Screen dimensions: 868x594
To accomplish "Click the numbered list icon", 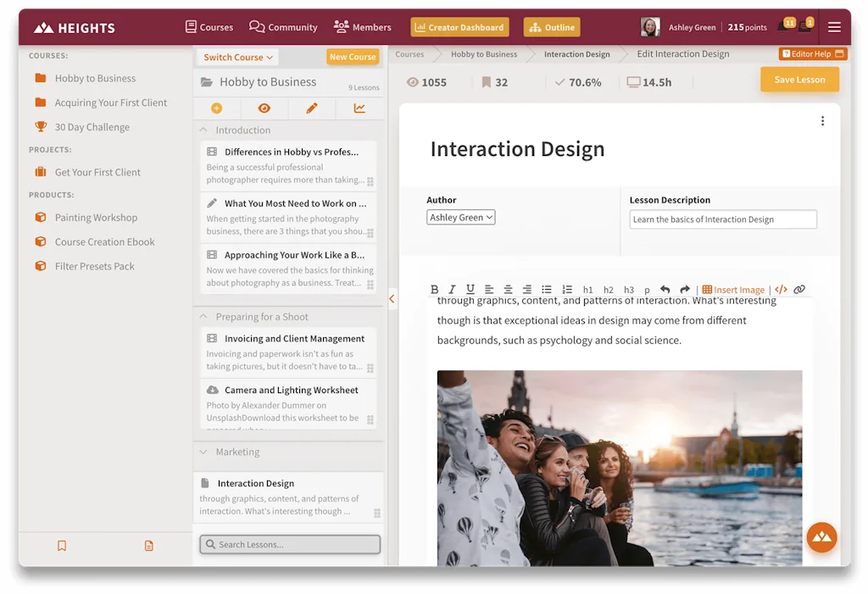I will tap(567, 289).
